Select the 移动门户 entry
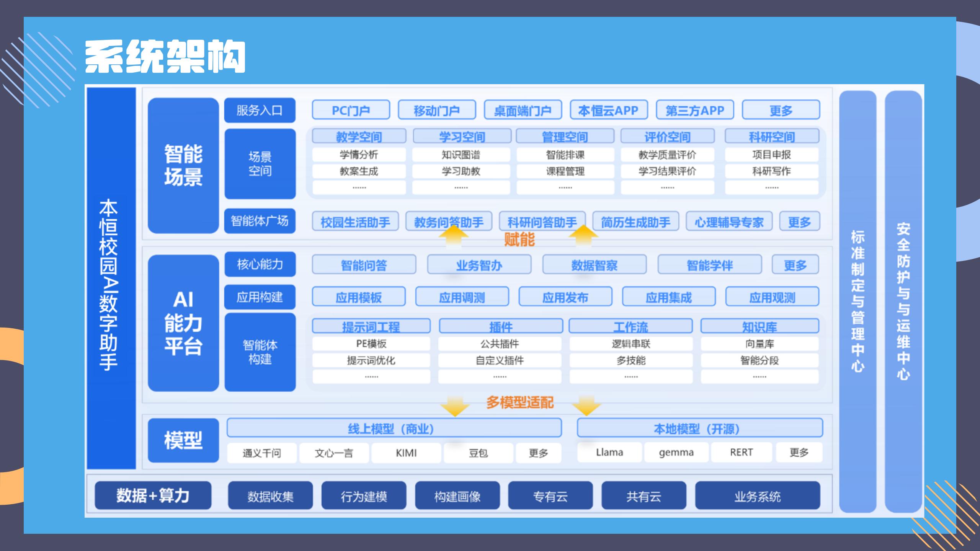 click(437, 110)
